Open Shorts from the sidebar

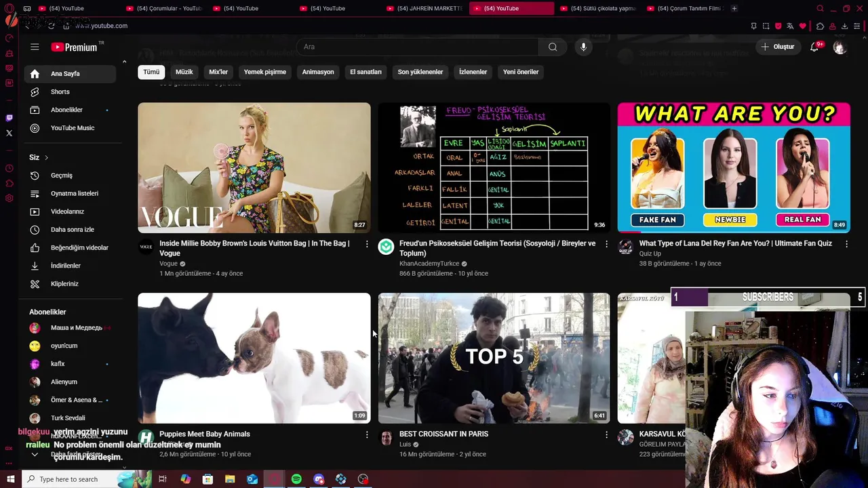pos(70,91)
